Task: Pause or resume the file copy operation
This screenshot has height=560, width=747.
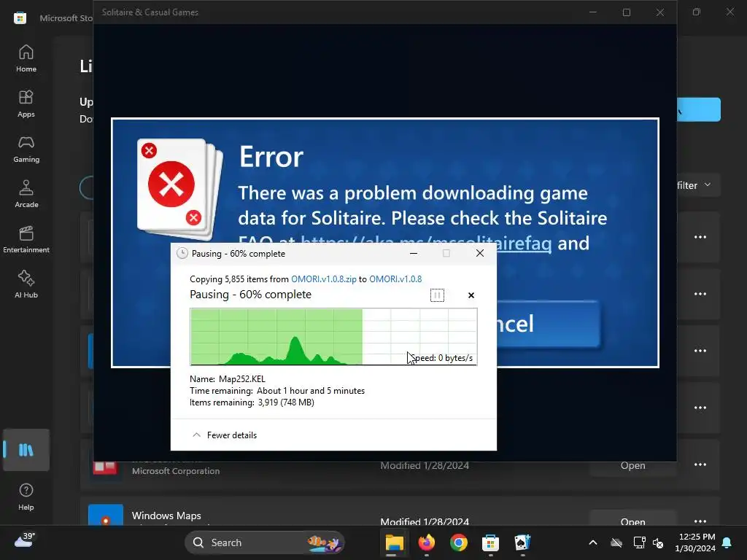Action: click(x=437, y=295)
